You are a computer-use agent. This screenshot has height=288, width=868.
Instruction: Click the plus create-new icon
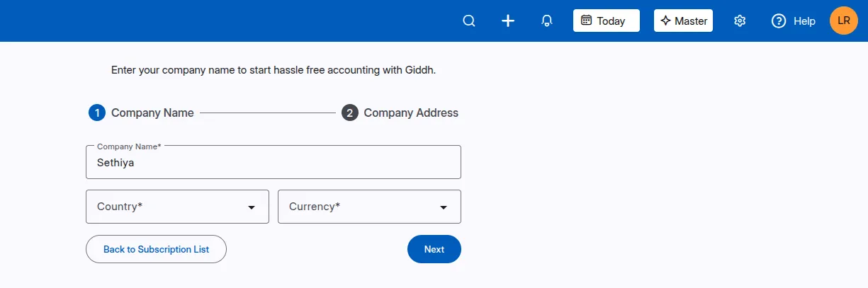click(507, 21)
